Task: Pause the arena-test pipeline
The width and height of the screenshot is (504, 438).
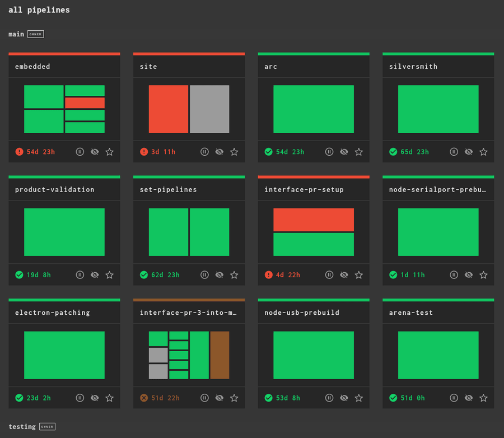Action: click(454, 398)
